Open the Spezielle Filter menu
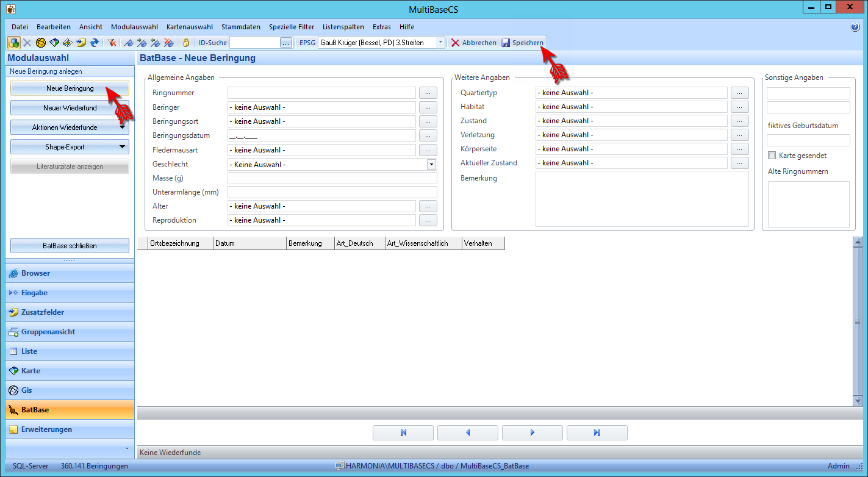 click(292, 27)
